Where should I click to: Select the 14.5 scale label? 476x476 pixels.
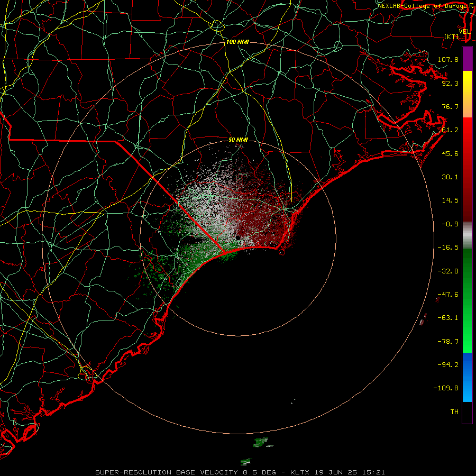[450, 200]
